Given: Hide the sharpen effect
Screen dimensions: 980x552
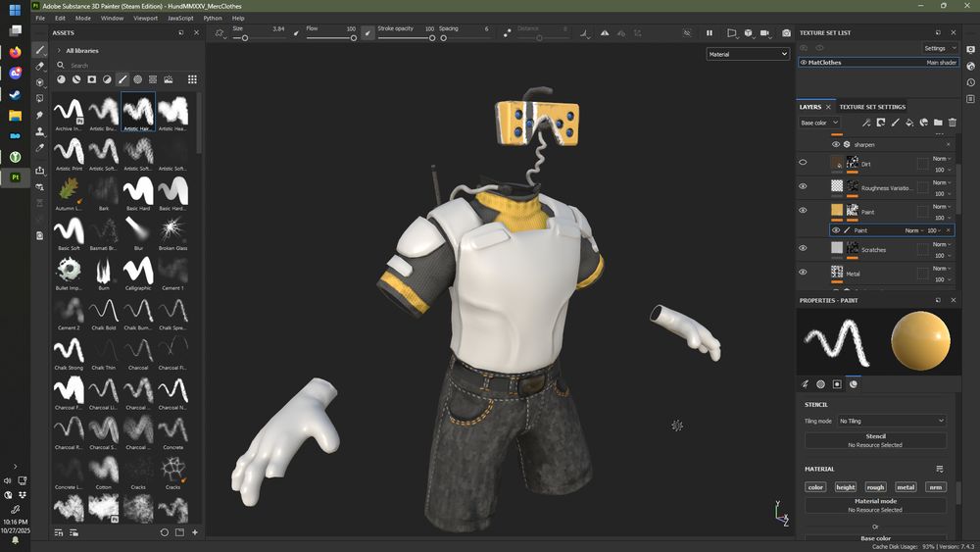Looking at the screenshot, I should click(x=836, y=144).
